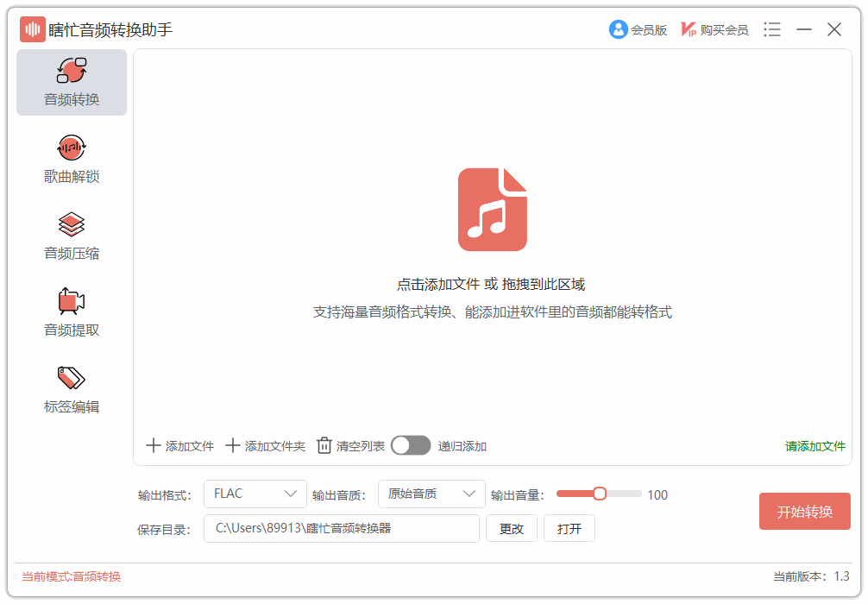The width and height of the screenshot is (868, 604).
Task: Open the 音频转换 audio conversion mode
Action: coord(72,82)
